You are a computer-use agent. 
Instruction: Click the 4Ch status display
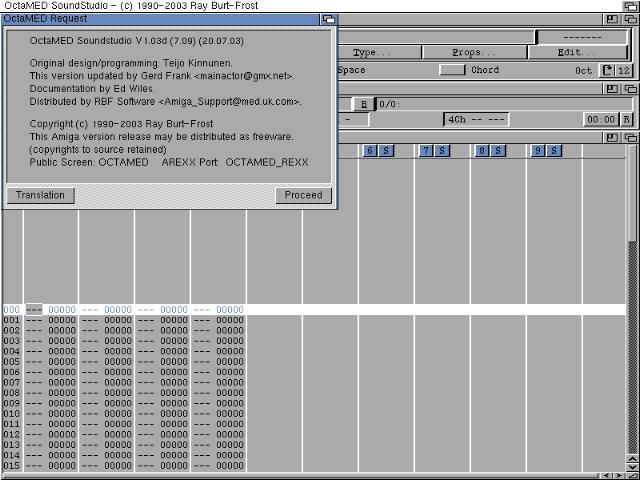(476, 120)
